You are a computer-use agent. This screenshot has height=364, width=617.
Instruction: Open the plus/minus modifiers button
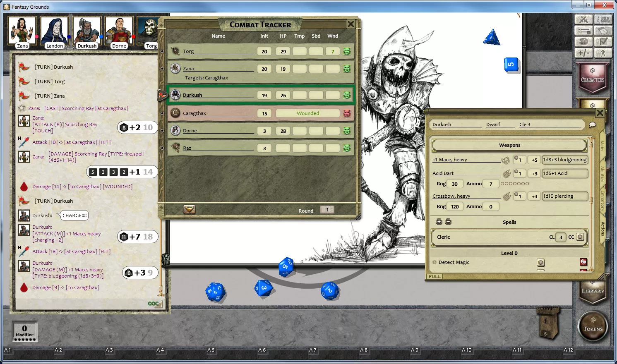click(583, 53)
